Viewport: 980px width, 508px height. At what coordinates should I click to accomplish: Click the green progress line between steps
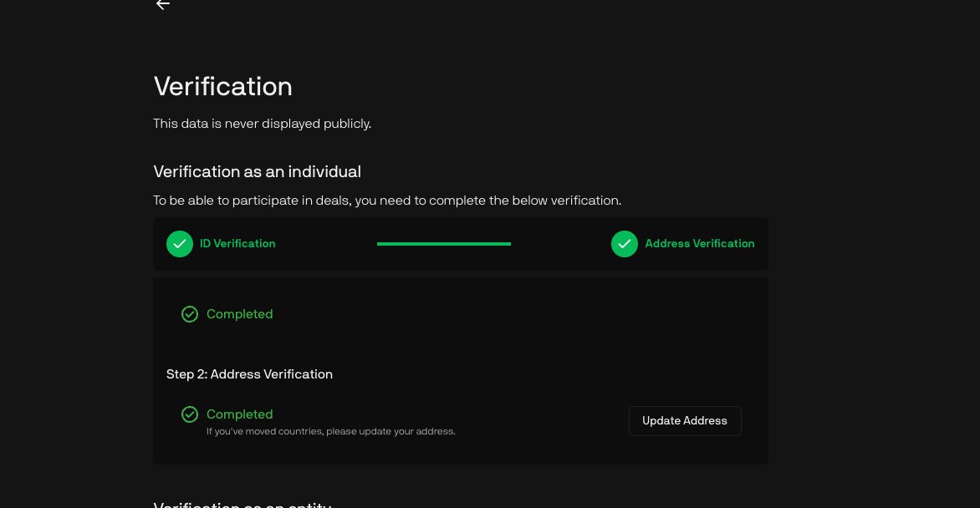tap(443, 244)
